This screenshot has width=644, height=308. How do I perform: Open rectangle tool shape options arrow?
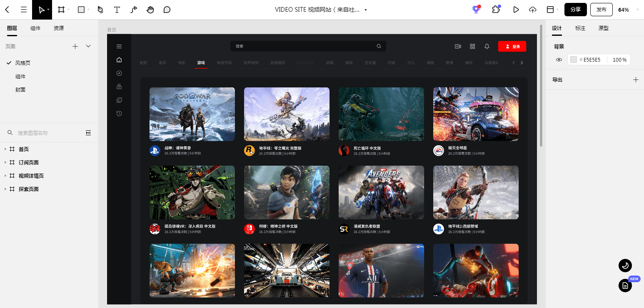[88, 10]
